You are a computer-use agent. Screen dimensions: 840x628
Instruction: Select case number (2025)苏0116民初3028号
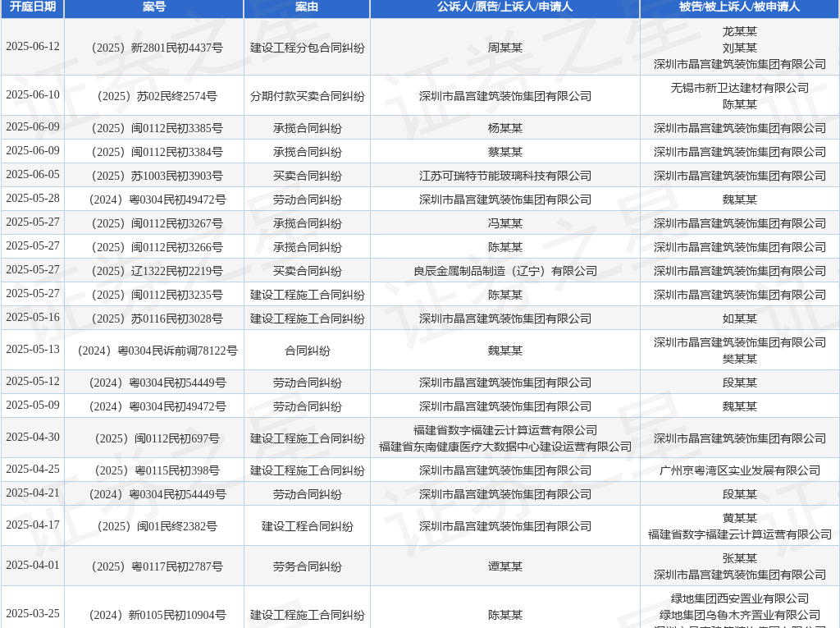154,319
